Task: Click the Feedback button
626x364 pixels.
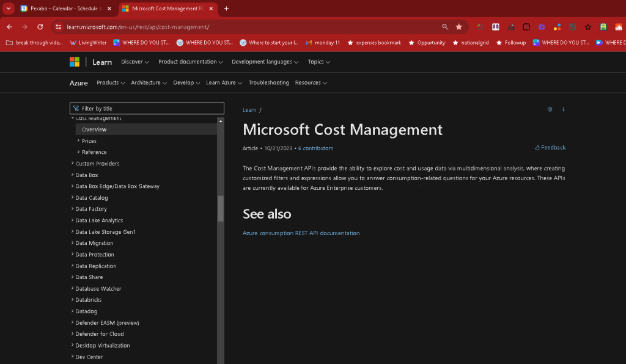Action: (x=550, y=148)
